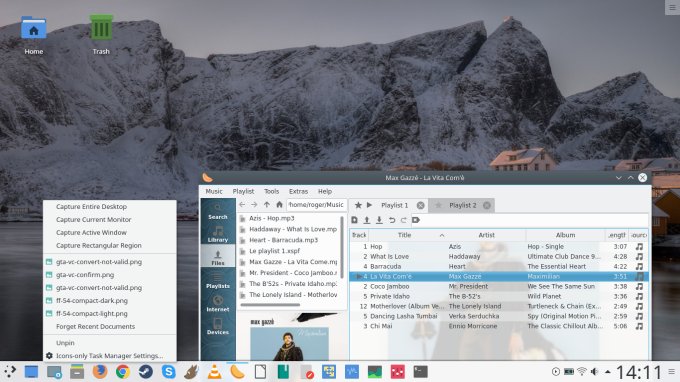Close the Playlist 1 tab
Viewport: 680px width, 382px height.
tap(420, 205)
